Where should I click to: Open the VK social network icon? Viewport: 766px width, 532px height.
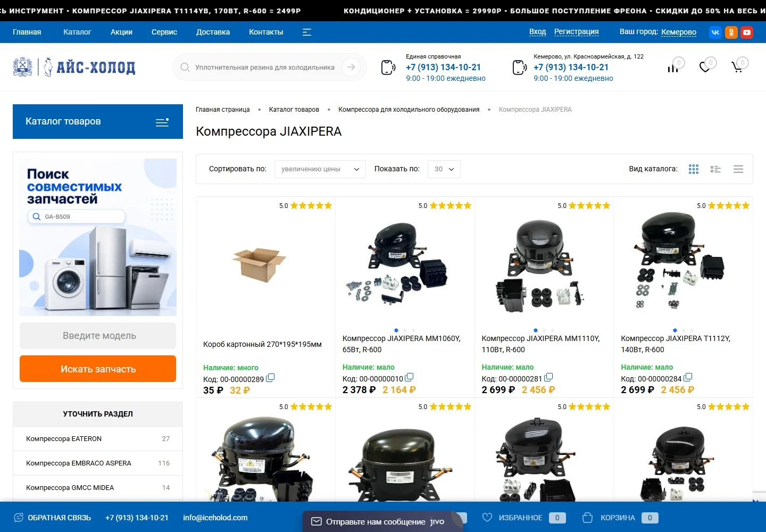click(715, 32)
